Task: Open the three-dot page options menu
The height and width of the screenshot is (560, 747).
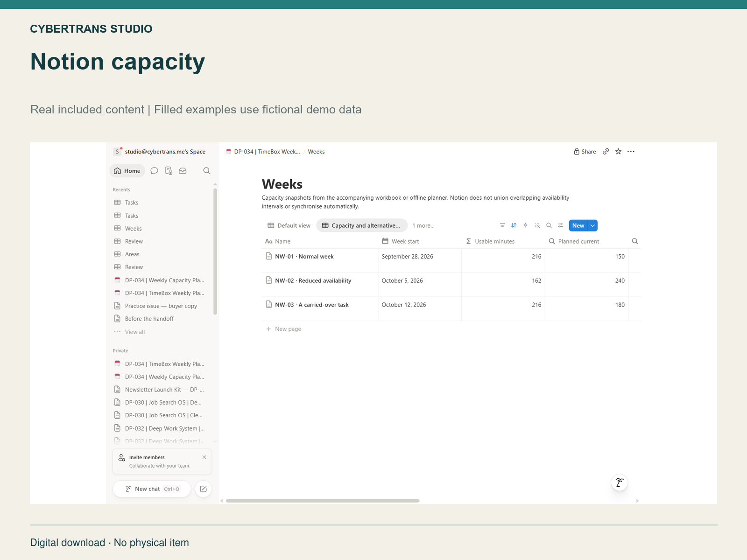Action: tap(631, 152)
